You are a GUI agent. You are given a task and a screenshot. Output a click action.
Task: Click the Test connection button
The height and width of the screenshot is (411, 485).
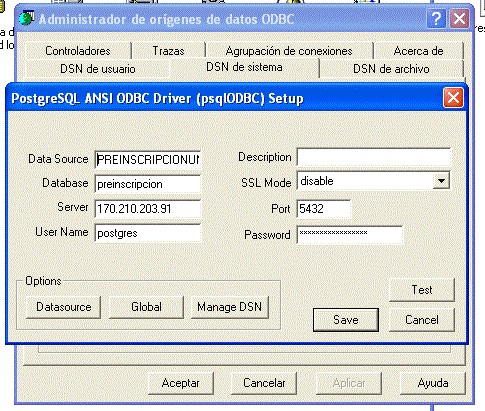[x=422, y=290]
